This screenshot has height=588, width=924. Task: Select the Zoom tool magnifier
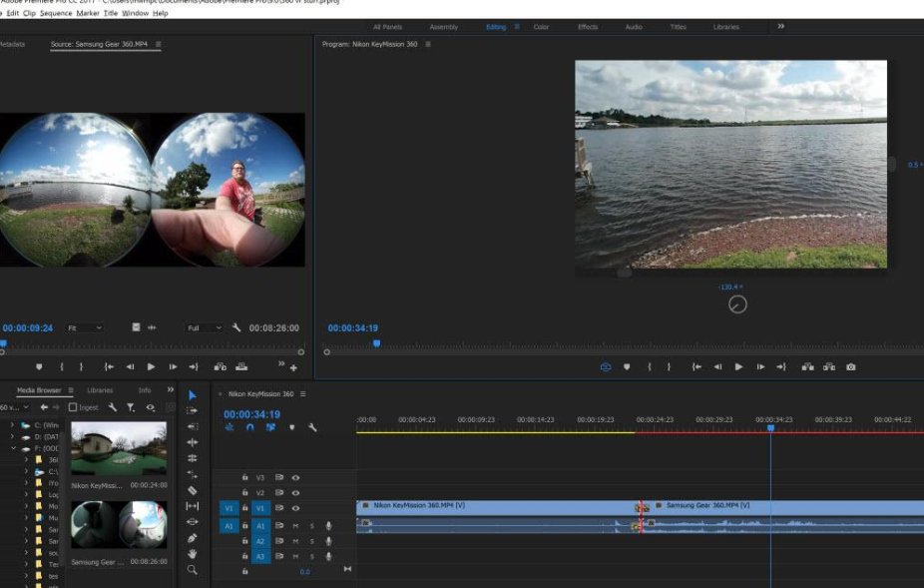click(193, 570)
